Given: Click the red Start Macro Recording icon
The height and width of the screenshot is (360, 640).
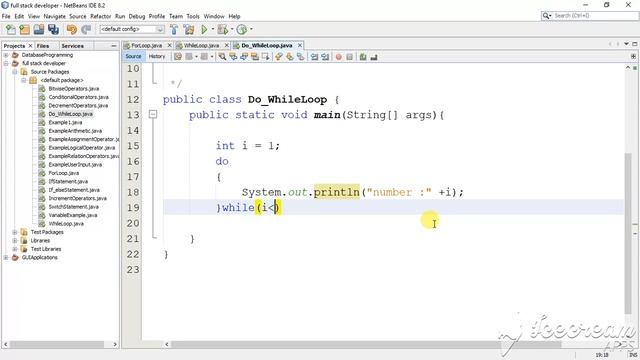Looking at the screenshot, I should [338, 57].
